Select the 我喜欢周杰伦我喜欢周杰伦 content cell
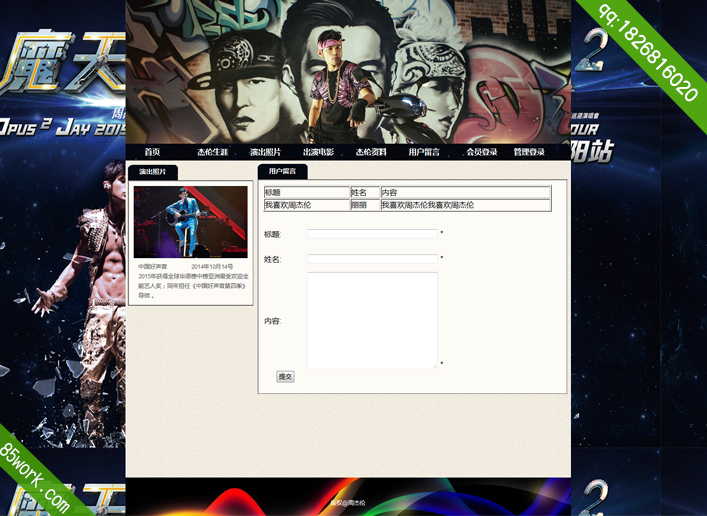 pyautogui.click(x=466, y=205)
